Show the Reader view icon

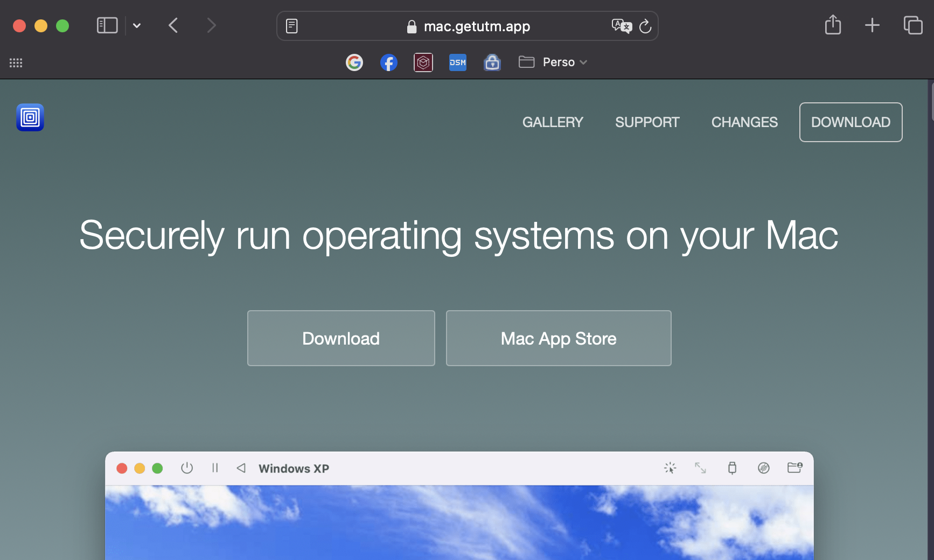pos(292,26)
